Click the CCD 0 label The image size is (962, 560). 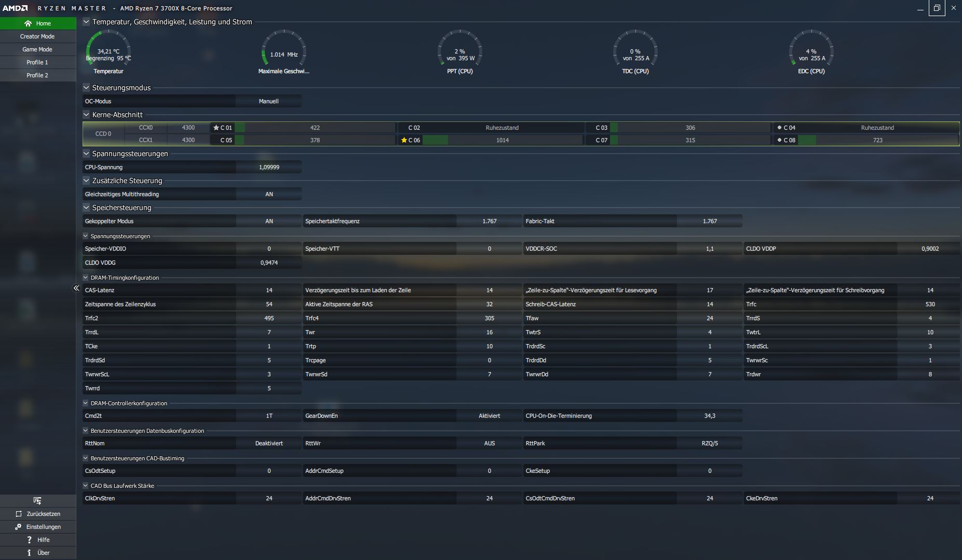click(x=103, y=134)
